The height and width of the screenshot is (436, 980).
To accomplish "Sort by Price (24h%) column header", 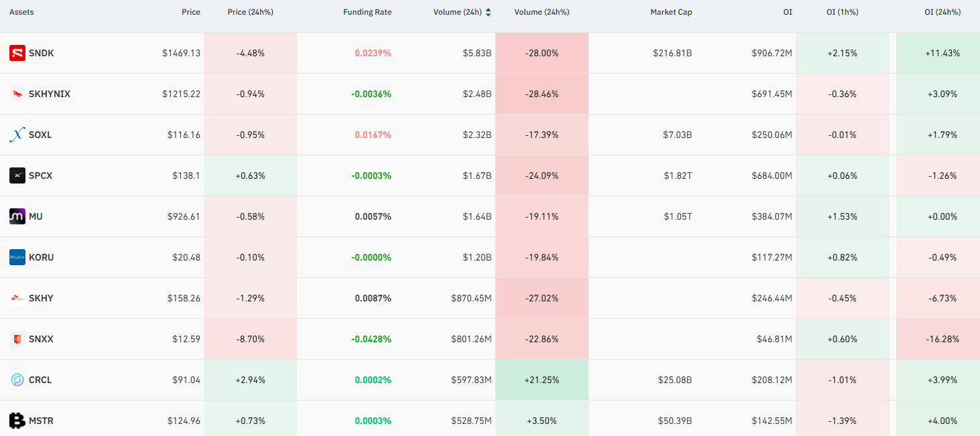I will pyautogui.click(x=251, y=12).
